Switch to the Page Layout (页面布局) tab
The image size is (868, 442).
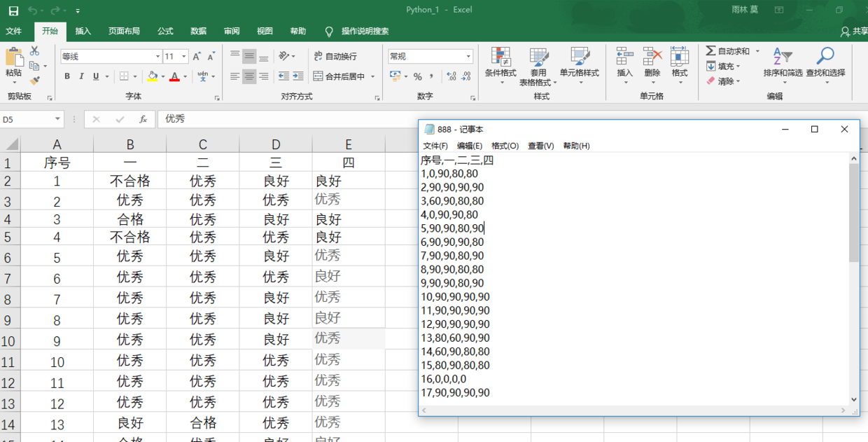pyautogui.click(x=124, y=31)
